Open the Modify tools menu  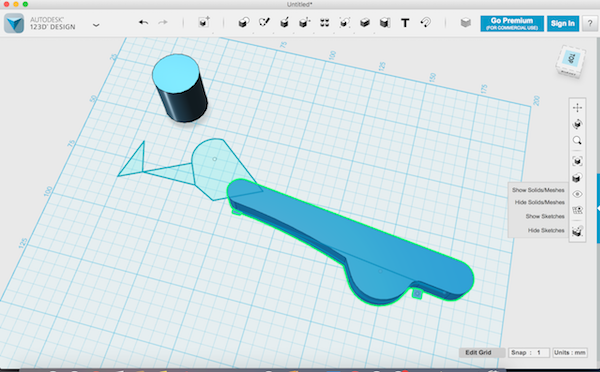[x=305, y=23]
